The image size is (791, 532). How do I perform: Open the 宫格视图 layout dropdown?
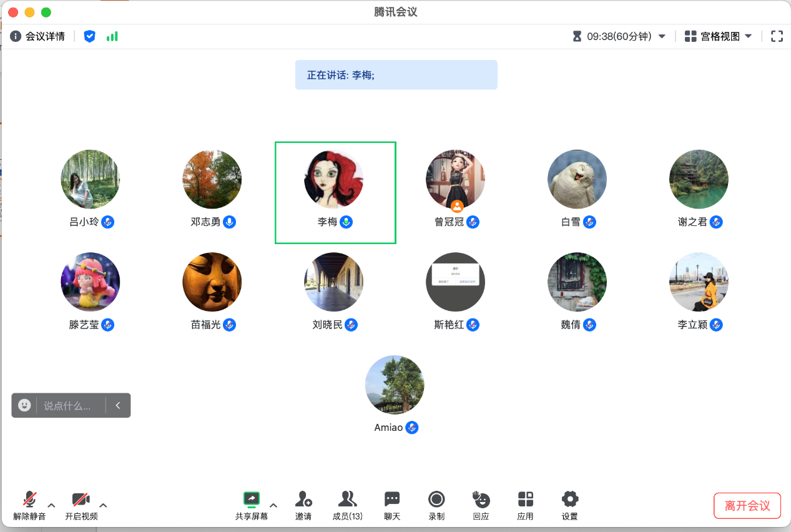(x=719, y=36)
